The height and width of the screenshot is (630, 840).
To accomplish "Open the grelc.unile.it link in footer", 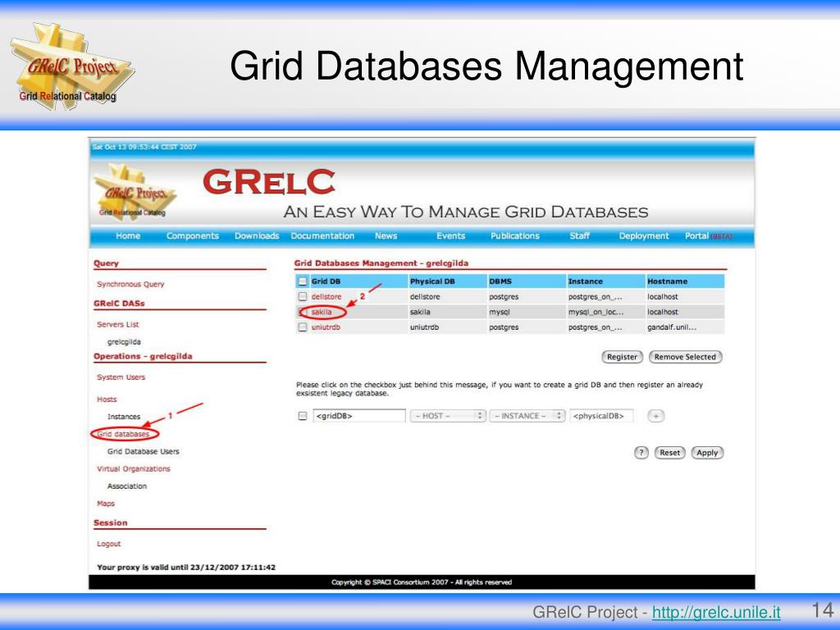I will [715, 612].
